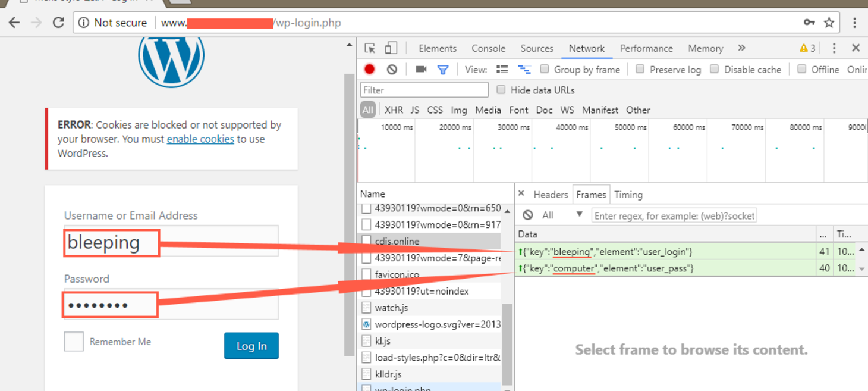Open the DevTools customize three-dot menu
This screenshot has height=391, width=868.
click(x=834, y=48)
